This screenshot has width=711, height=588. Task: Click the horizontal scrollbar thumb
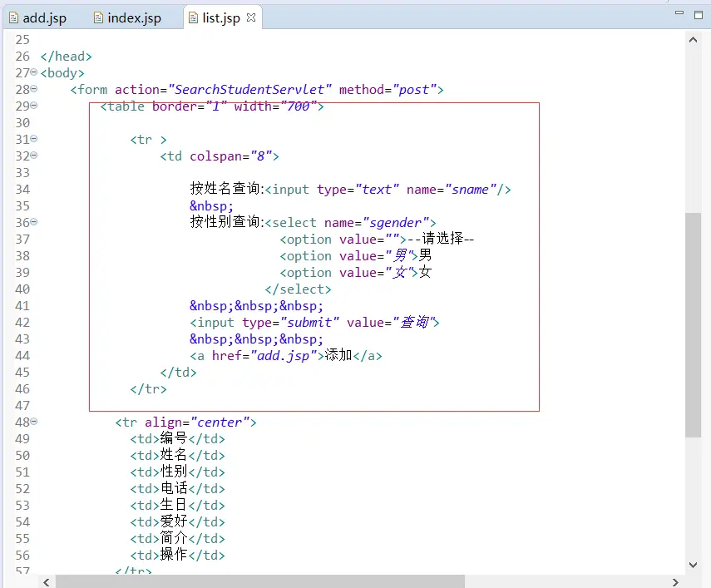[260, 581]
